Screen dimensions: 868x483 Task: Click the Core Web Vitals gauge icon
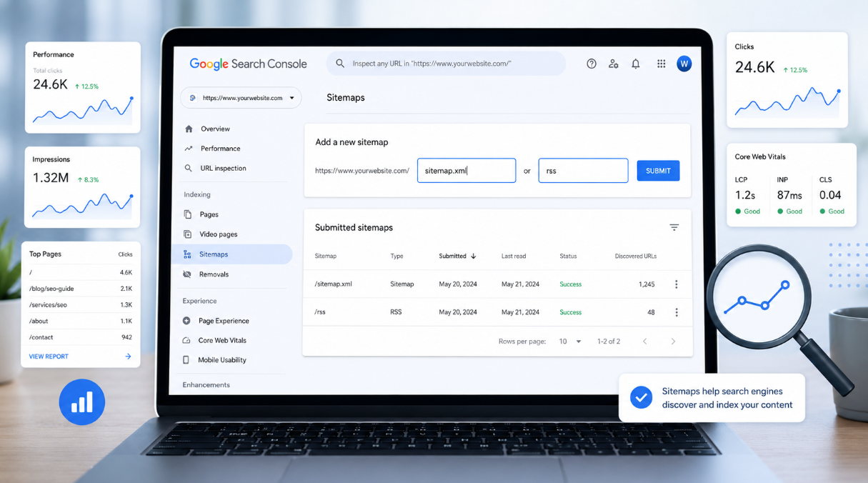[186, 341]
